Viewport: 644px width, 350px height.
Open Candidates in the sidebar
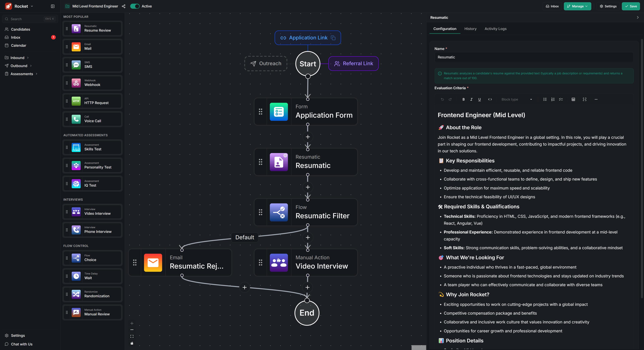(x=20, y=29)
